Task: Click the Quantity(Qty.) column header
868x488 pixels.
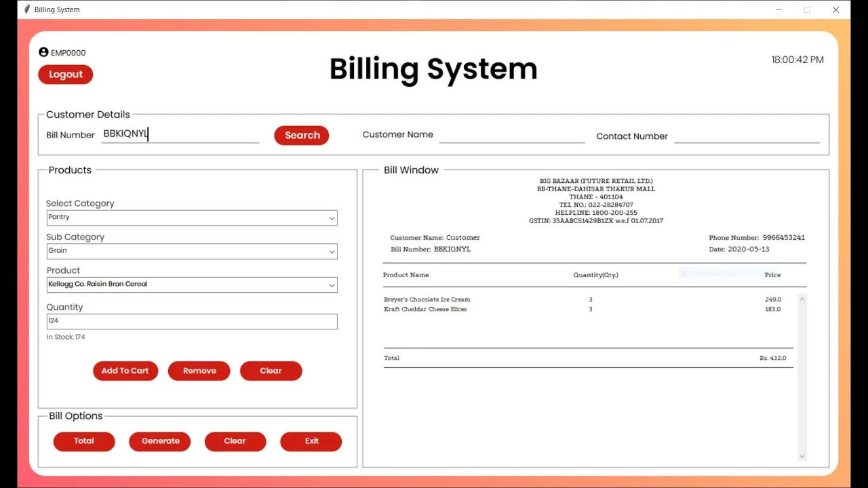Action: coord(596,275)
